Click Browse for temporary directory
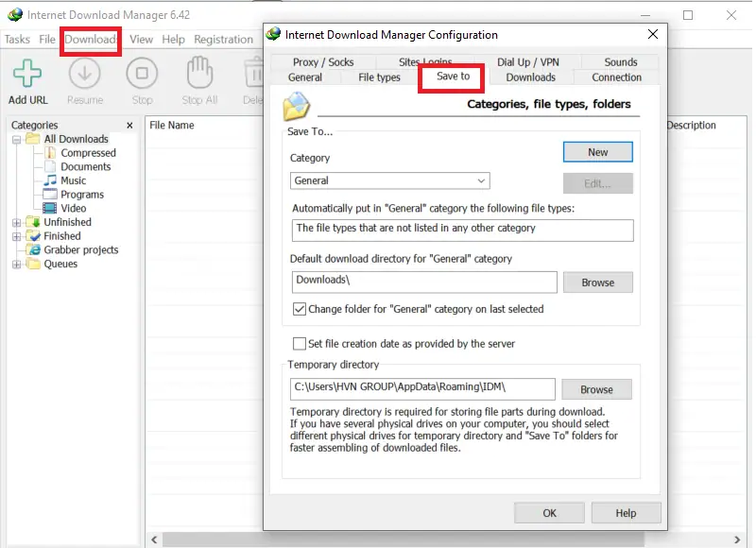 (x=596, y=389)
